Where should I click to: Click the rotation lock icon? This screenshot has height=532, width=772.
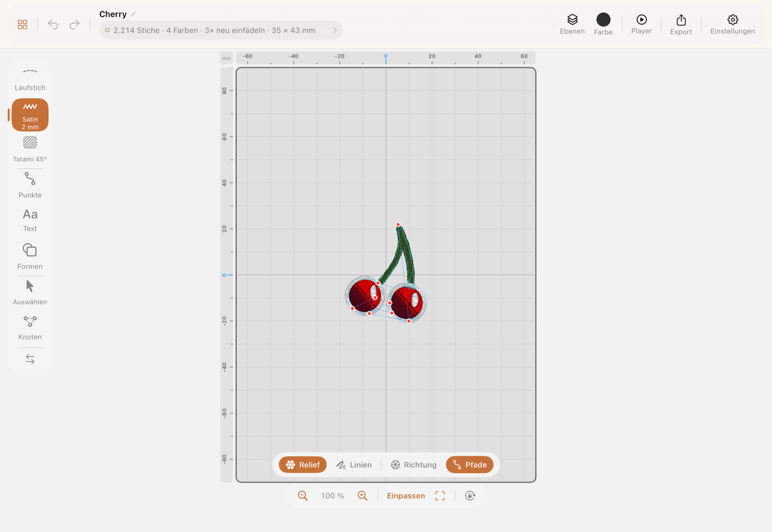(470, 496)
